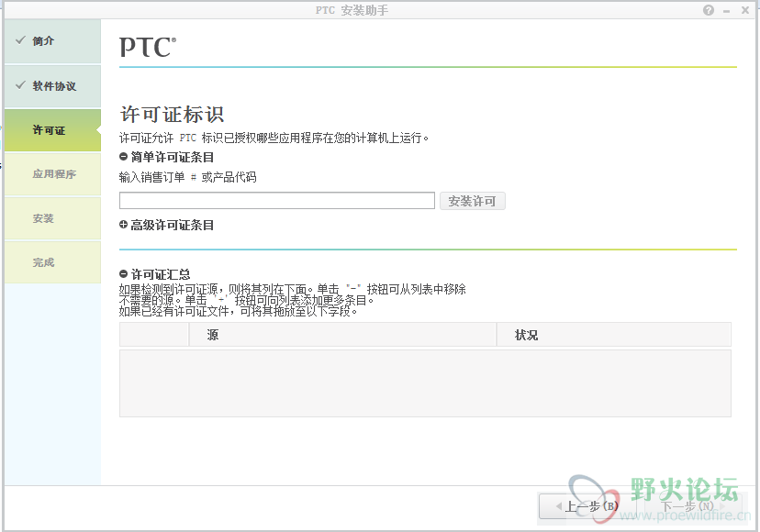Expand the 高级许可证条目 section
This screenshot has width=760, height=532.
click(123, 225)
